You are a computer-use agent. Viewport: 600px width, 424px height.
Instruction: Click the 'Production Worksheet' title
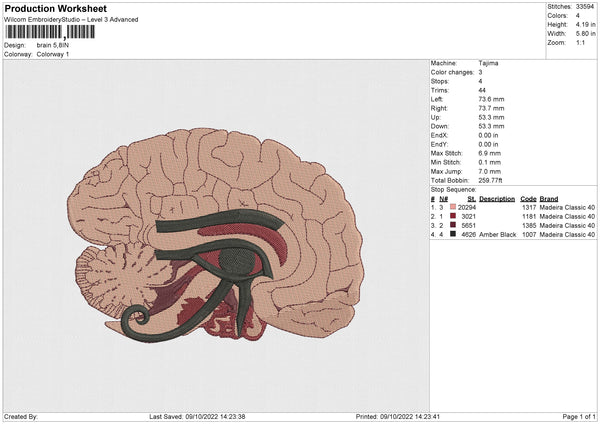55,8
